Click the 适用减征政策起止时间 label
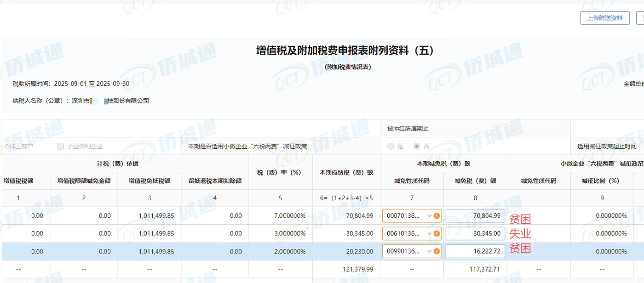The height and width of the screenshot is (283, 644). (x=607, y=147)
